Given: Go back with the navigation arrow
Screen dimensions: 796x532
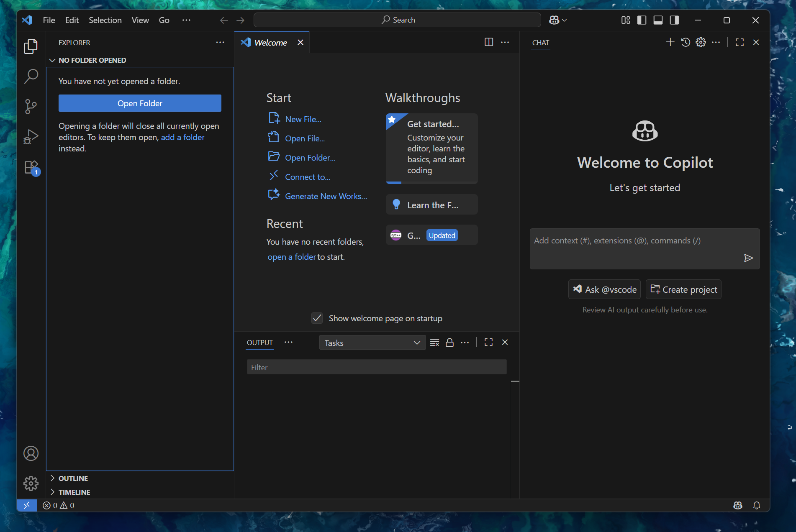Looking at the screenshot, I should click(x=224, y=20).
